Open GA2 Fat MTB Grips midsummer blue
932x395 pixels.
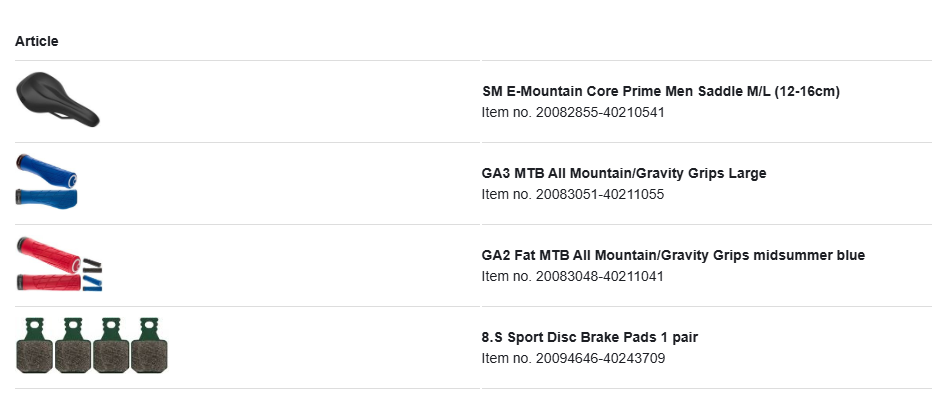click(673, 255)
